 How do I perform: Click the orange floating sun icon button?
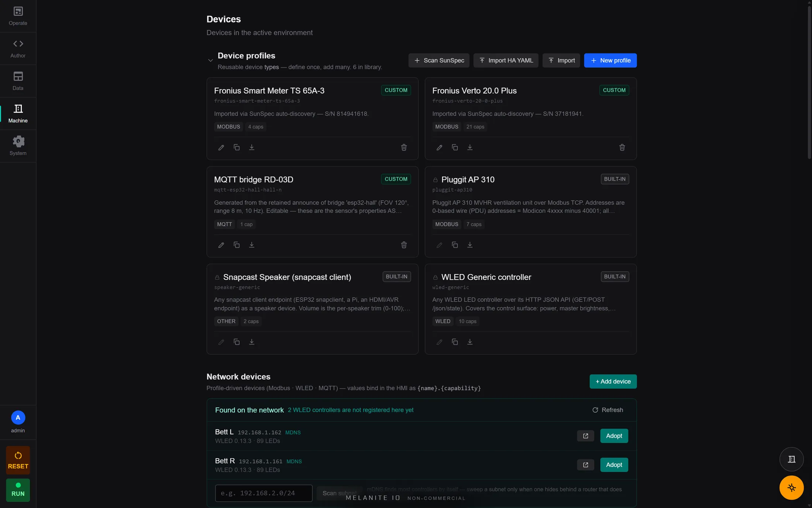[x=791, y=488]
